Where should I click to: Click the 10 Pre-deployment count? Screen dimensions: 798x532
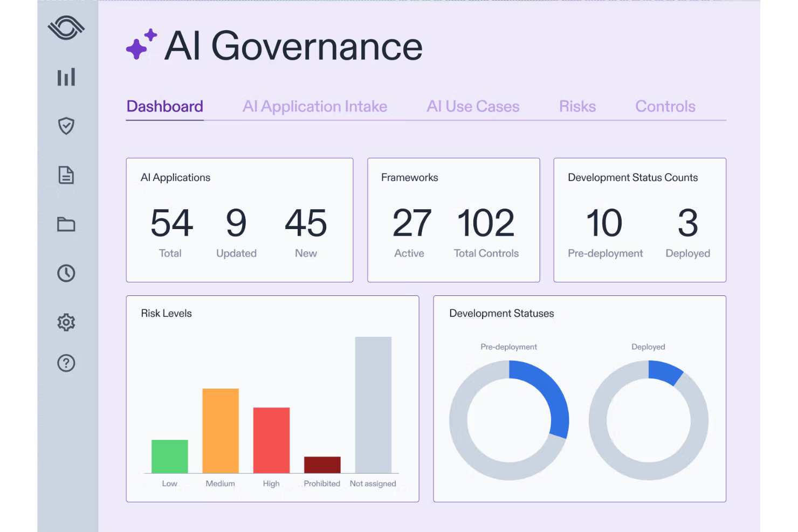point(604,223)
